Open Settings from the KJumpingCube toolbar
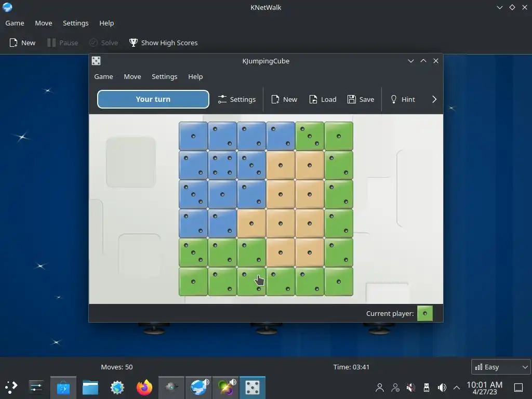This screenshot has height=399, width=532. [x=237, y=99]
